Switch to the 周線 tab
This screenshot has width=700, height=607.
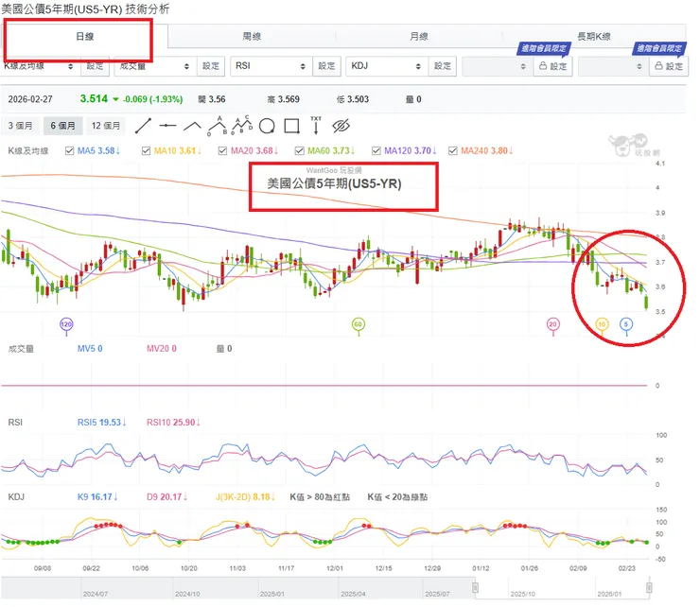(252, 37)
